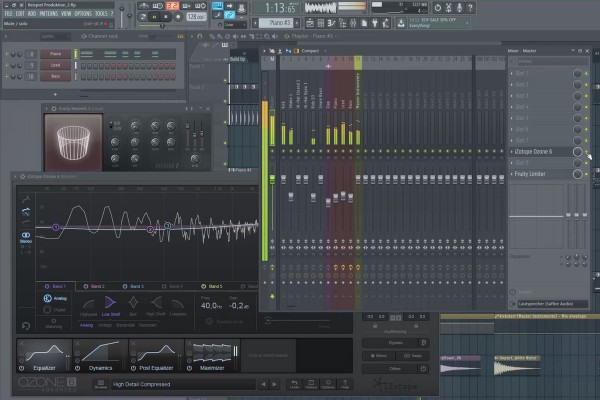Viewport: 600px width, 400px height.
Task: Select Ozone Band 1 tab
Action: (x=55, y=286)
